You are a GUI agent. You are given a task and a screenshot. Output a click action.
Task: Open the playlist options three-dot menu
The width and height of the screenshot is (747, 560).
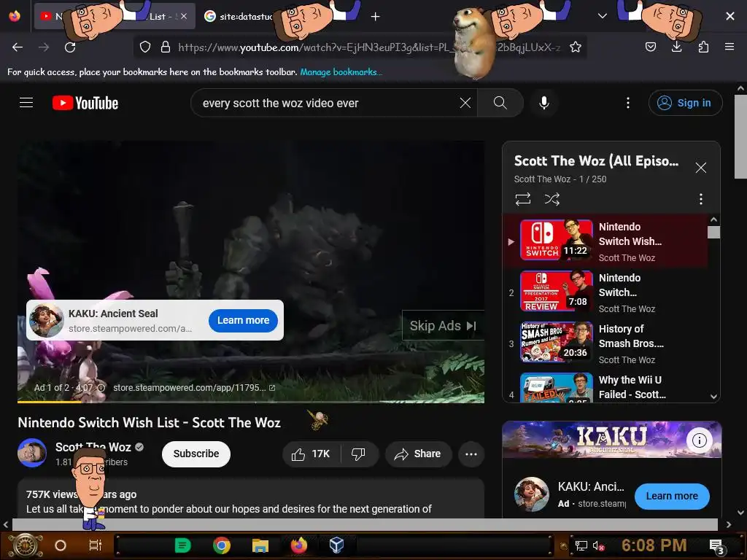700,198
